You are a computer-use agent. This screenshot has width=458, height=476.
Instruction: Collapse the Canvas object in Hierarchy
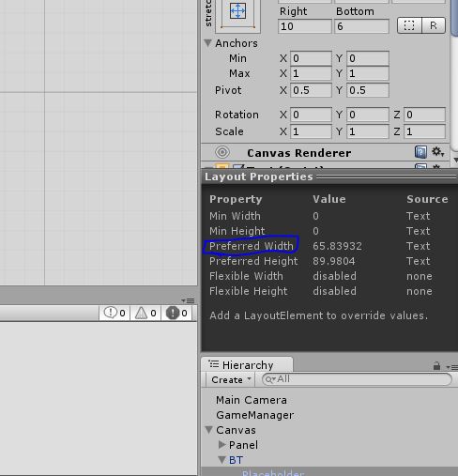tap(209, 430)
